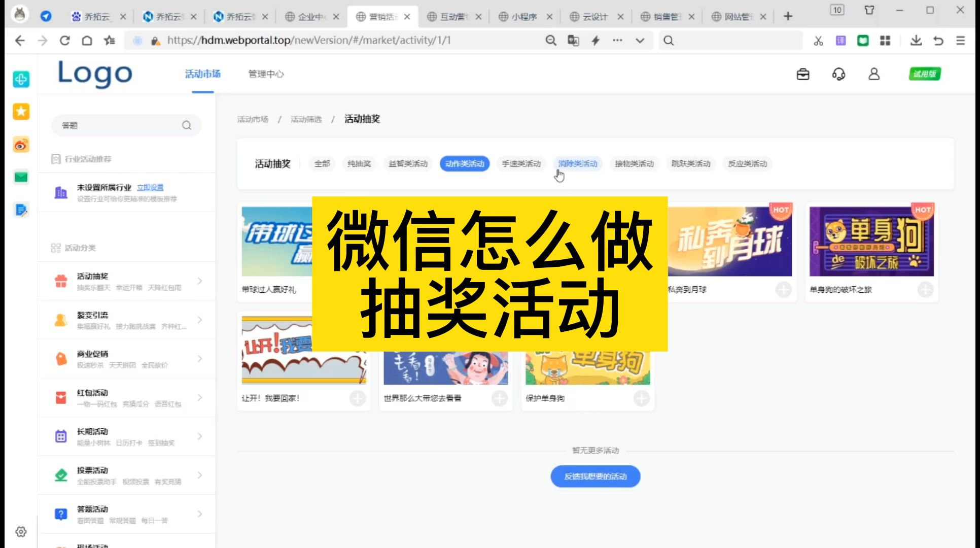Viewport: 980px width, 548px height.
Task: Click the user account profile icon
Action: coord(873,75)
